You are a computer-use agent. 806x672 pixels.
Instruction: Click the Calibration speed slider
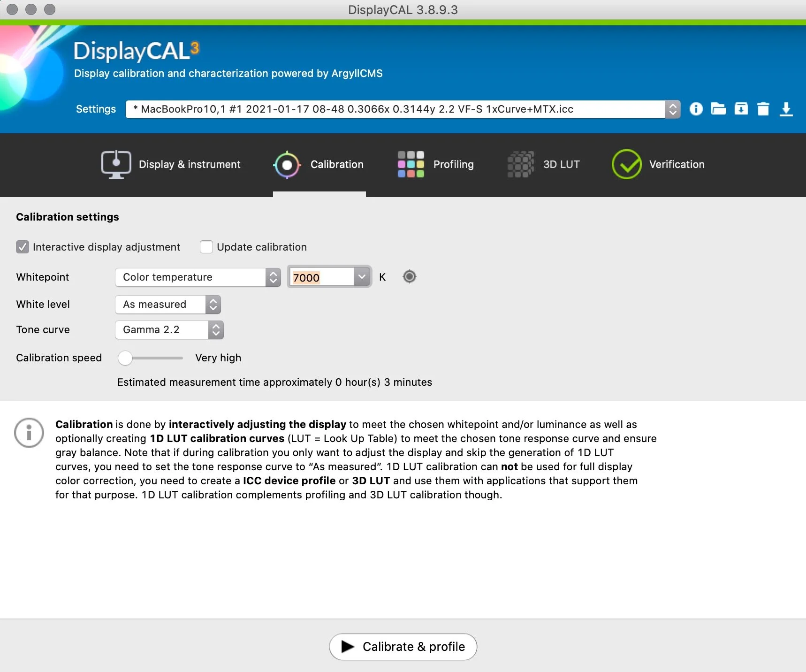click(150, 358)
